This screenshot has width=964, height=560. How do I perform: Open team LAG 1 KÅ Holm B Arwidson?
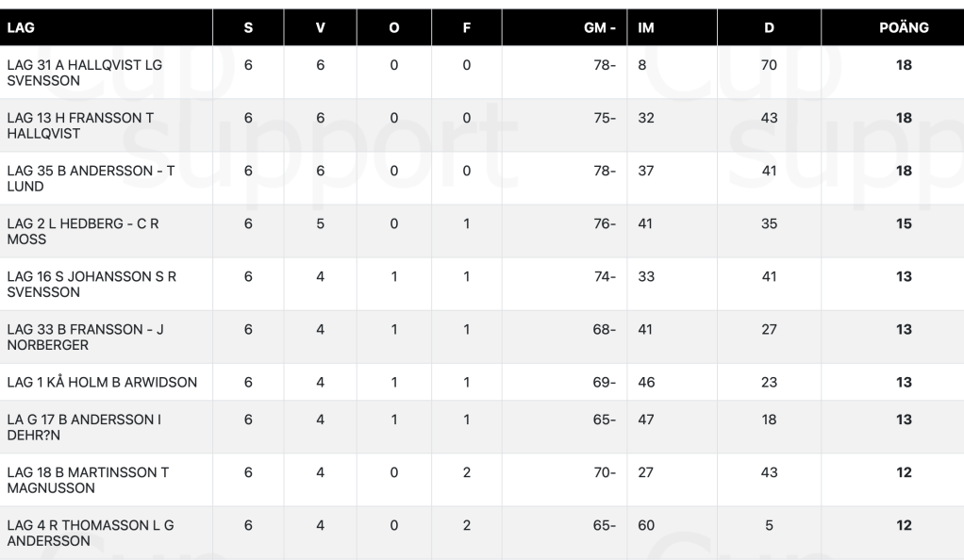(x=101, y=382)
